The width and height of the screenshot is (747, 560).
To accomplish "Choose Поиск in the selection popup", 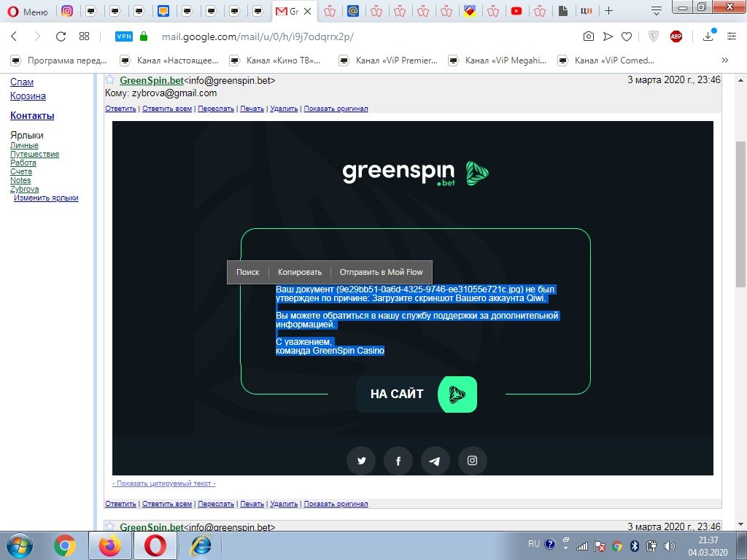I will [x=247, y=272].
